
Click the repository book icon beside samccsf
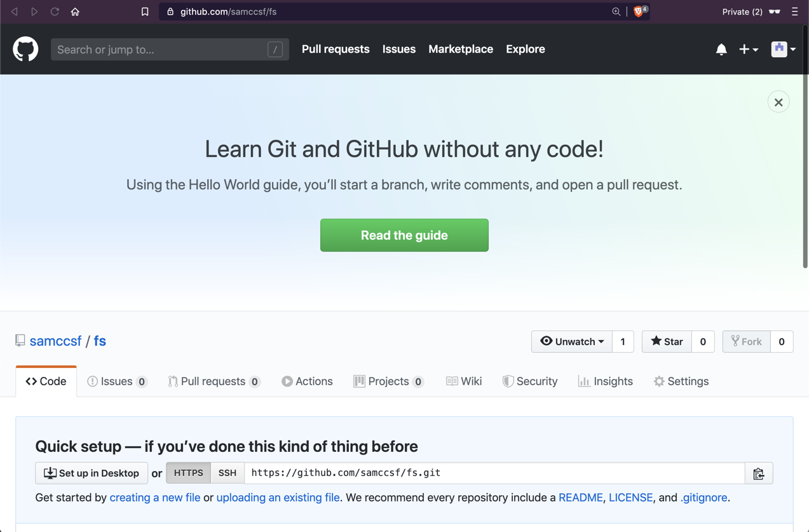tap(20, 341)
